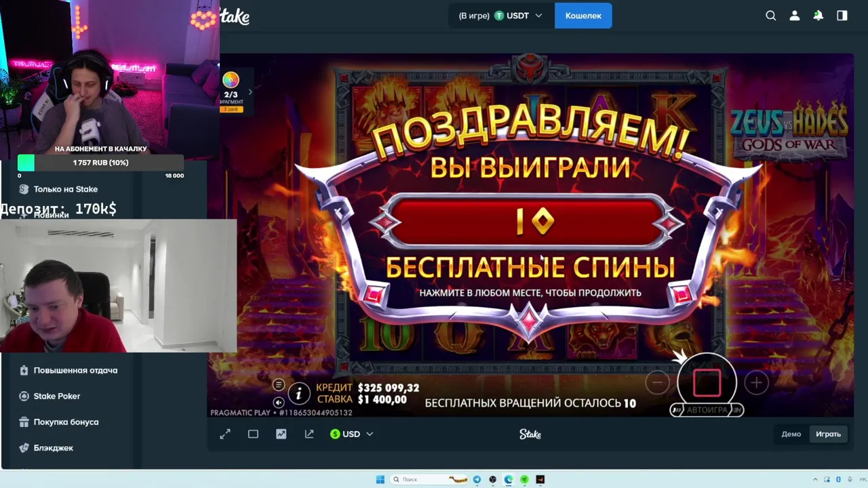Open the Кошелек wallet button

pos(583,16)
